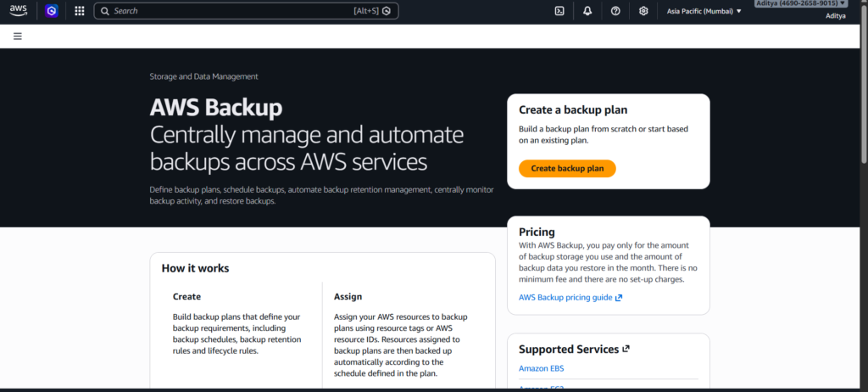
Task: Open the Asia Pacific (Mumbai) region dropdown
Action: click(x=704, y=11)
